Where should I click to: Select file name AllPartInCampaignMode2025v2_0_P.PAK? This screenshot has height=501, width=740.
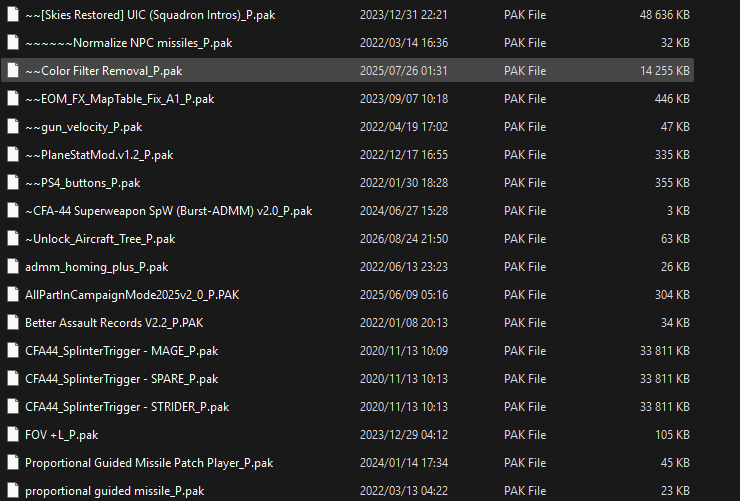(132, 295)
